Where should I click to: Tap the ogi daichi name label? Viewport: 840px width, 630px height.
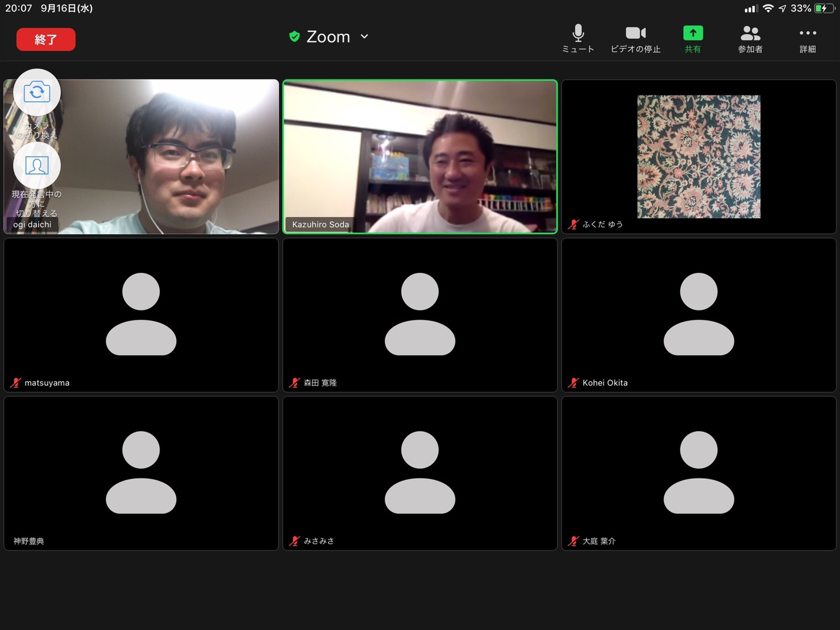32,225
